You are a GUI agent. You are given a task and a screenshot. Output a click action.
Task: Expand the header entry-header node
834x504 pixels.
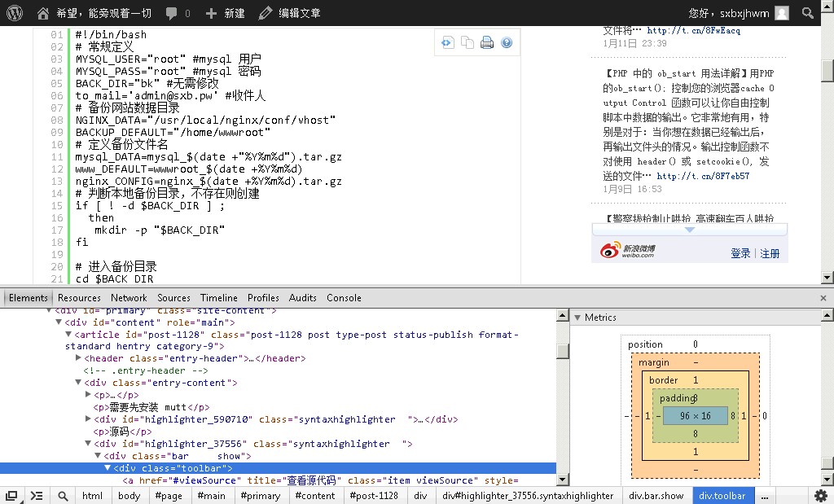tap(79, 358)
